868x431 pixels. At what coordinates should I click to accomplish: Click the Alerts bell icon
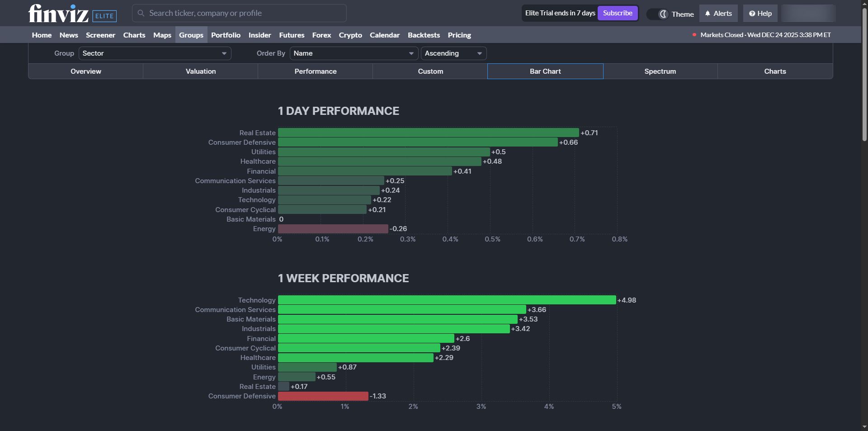pyautogui.click(x=708, y=14)
